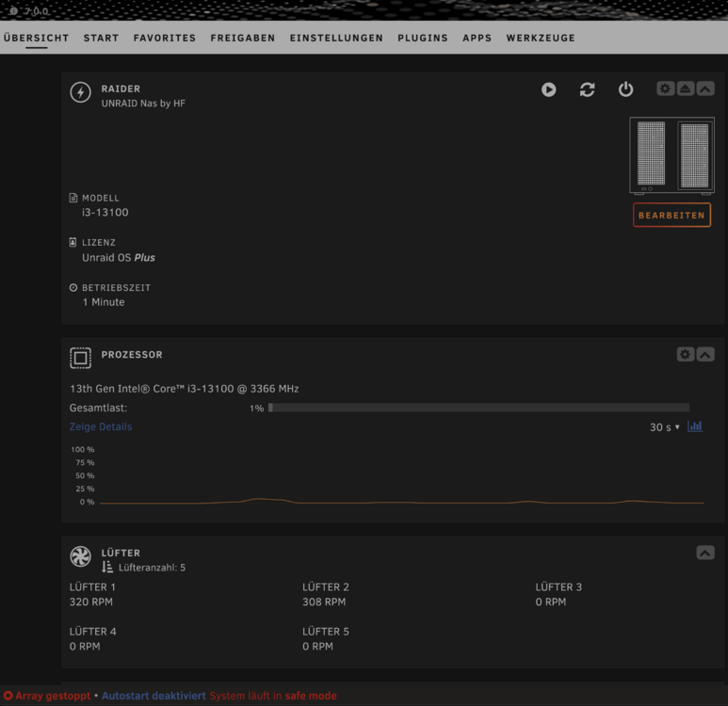728x706 pixels.
Task: Open the Freigaben tab
Action: click(x=243, y=38)
